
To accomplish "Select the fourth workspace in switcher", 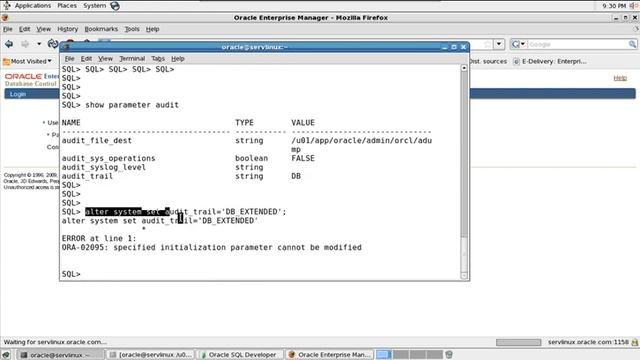I will 435,355.
